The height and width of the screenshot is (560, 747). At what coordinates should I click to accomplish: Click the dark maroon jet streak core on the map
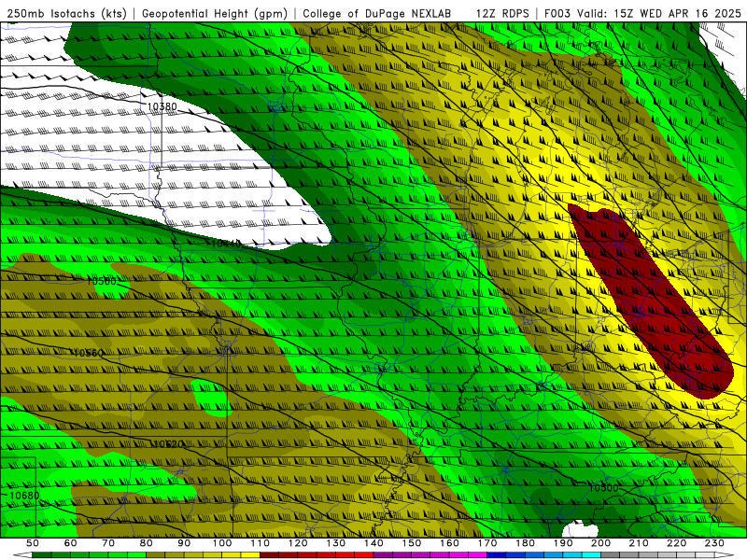tap(650, 302)
